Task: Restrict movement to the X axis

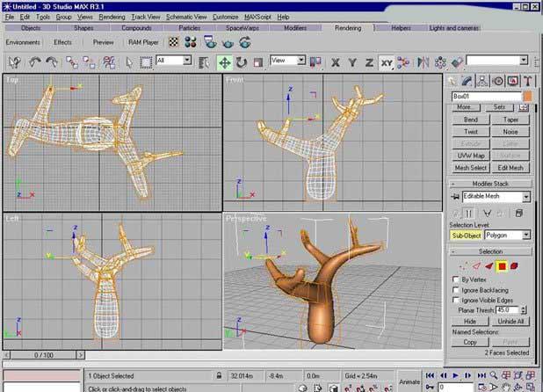Action: coord(336,62)
